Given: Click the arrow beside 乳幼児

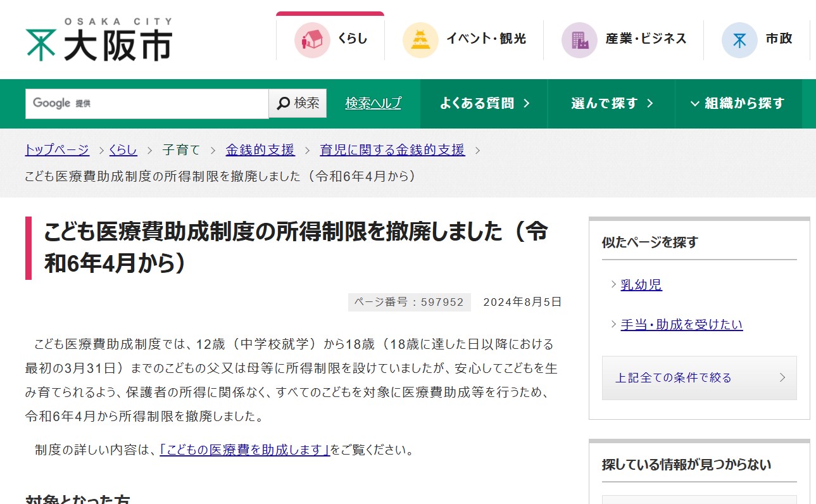Looking at the screenshot, I should 613,284.
